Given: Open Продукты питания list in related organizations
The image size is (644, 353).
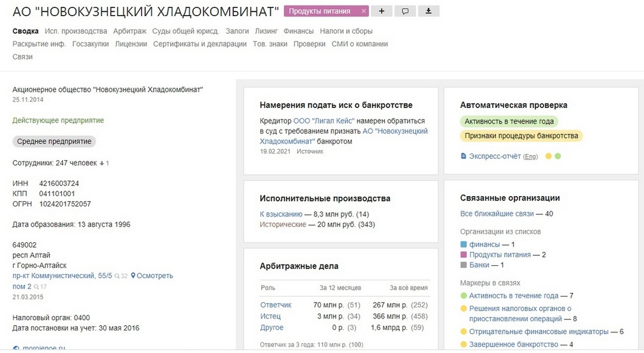Looking at the screenshot, I should pos(500,255).
